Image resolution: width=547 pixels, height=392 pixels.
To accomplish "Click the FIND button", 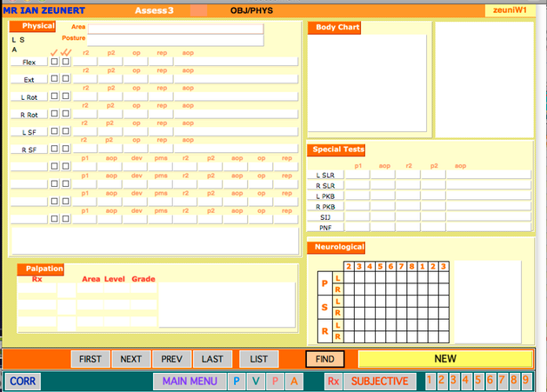I will pyautogui.click(x=324, y=359).
